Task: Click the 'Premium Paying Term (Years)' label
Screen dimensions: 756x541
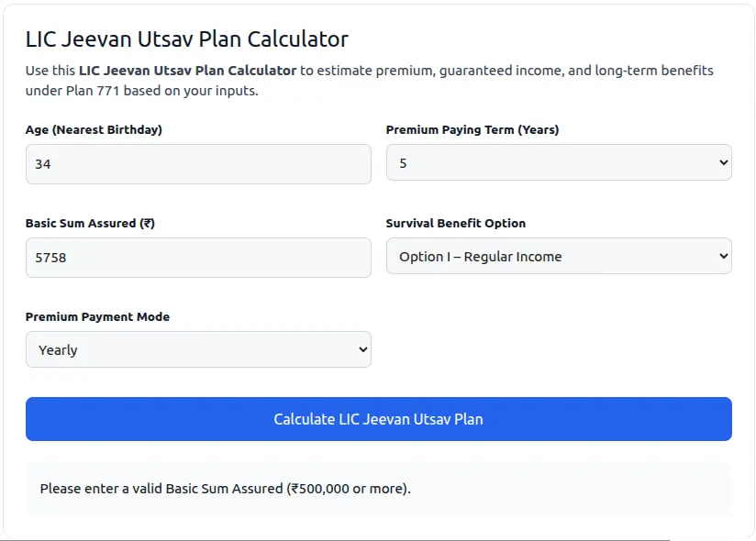Action: tap(472, 129)
